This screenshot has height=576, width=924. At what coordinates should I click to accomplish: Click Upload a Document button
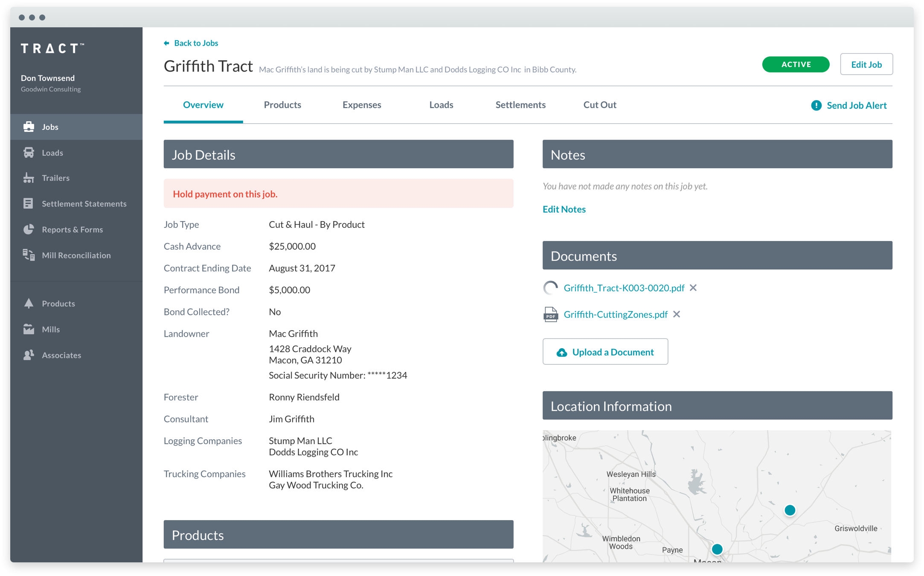pos(605,352)
